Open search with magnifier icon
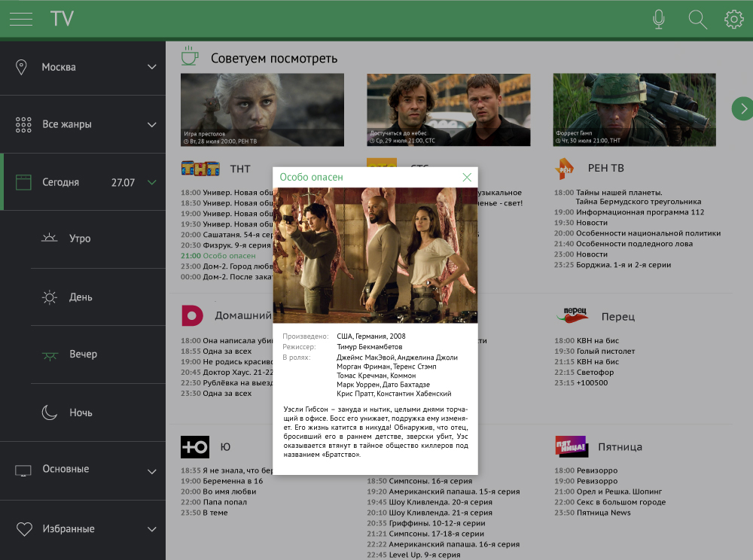This screenshot has height=560, width=753. coord(698,20)
